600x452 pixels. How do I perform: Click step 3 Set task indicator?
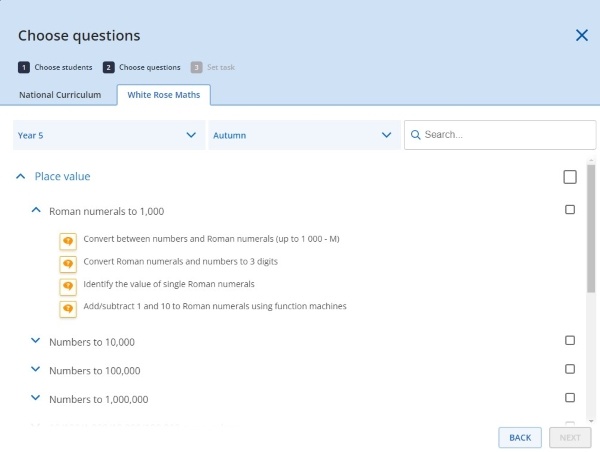[x=212, y=67]
